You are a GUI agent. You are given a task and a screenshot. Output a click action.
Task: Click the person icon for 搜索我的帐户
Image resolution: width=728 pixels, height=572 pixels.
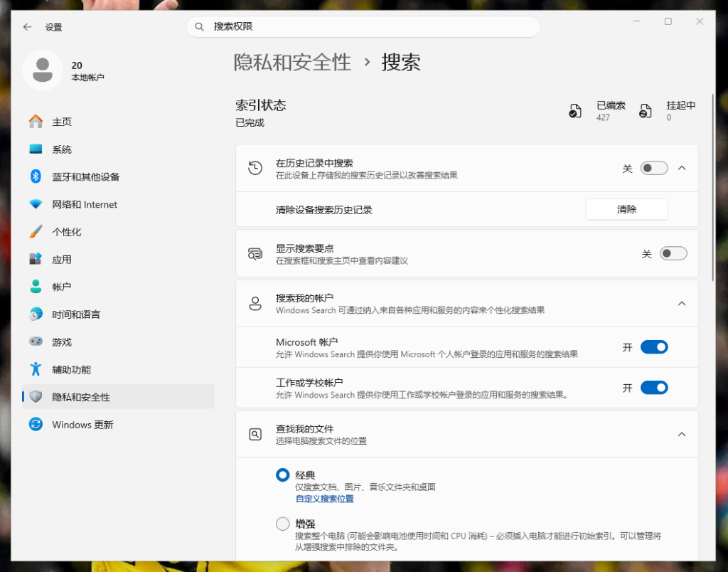[255, 303]
